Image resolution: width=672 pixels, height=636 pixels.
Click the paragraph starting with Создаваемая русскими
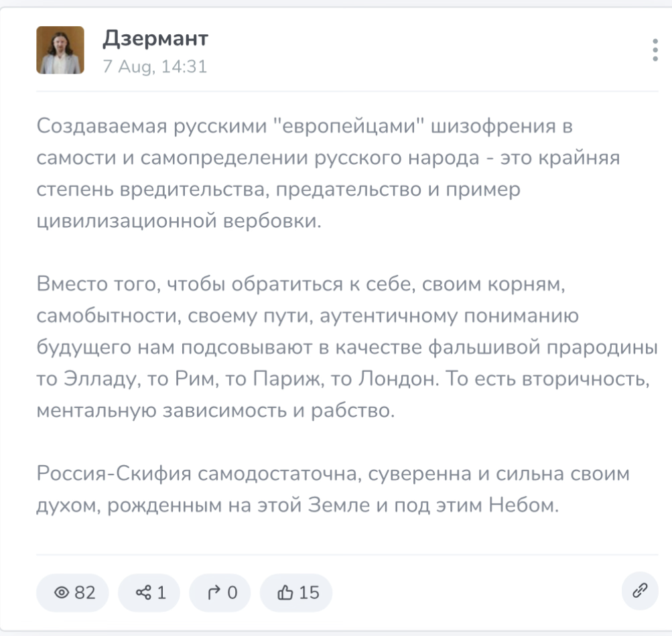328,173
